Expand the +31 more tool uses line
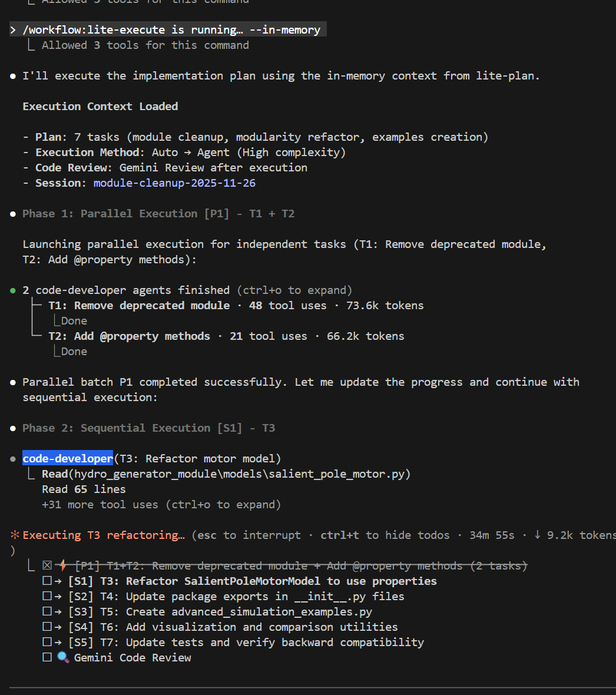This screenshot has width=616, height=695. point(161,504)
